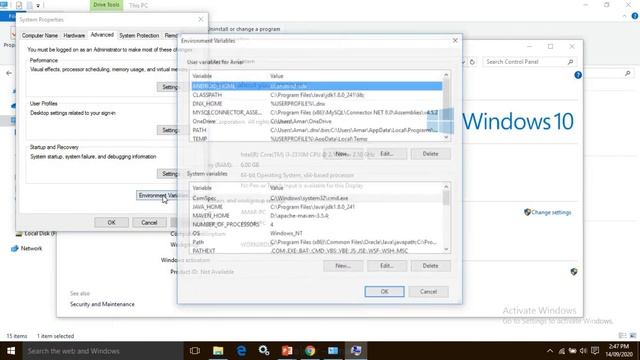Open File Explorer from the taskbar
This screenshot has height=360, width=640.
218,351
